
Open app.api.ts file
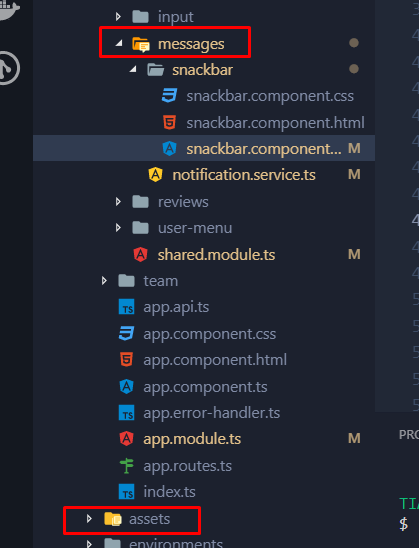point(176,308)
